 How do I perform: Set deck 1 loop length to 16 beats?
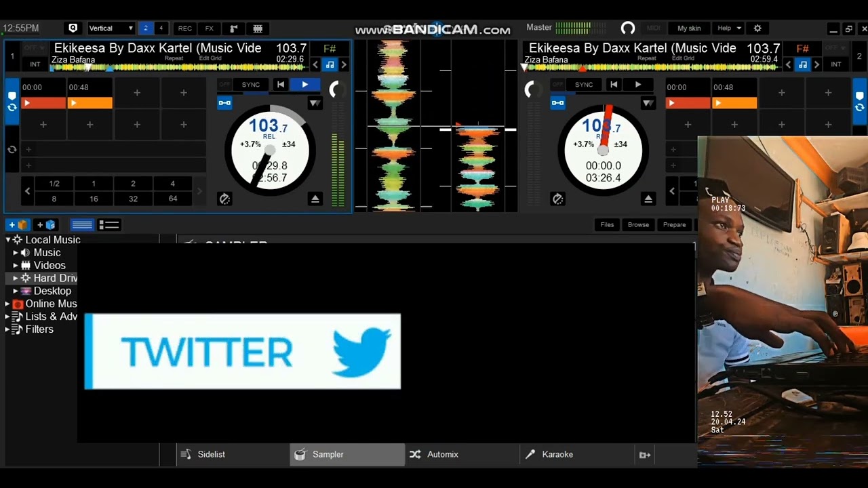[94, 199]
